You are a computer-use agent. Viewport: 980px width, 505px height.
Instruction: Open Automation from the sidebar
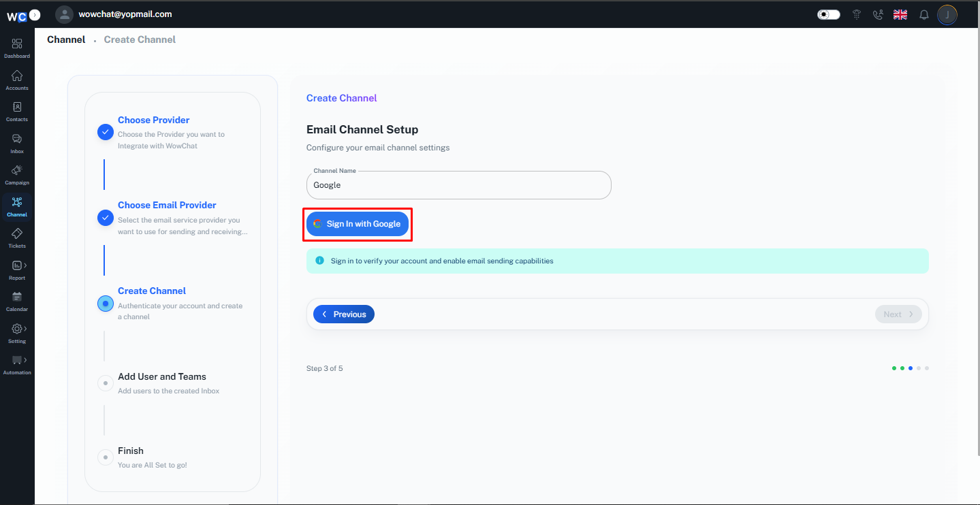(17, 364)
